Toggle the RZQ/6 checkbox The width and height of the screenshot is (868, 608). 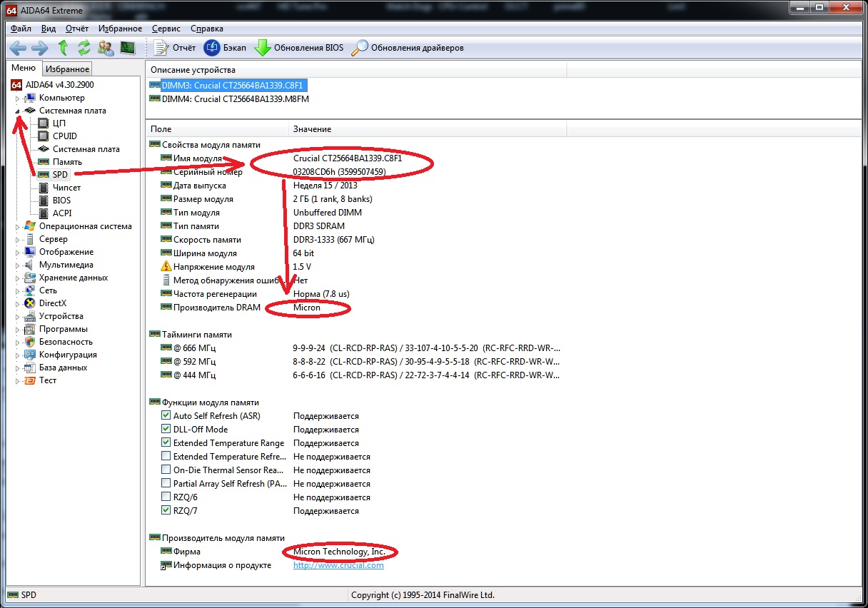(x=166, y=497)
